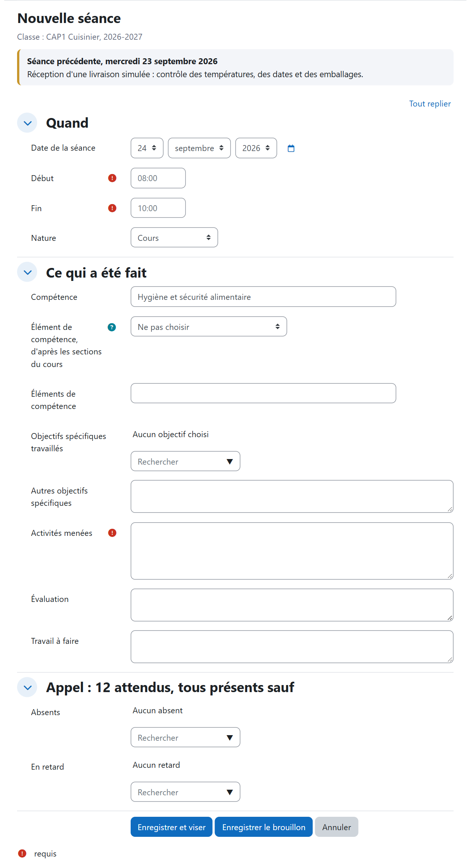Open the year dropdown showing 2026
The image size is (471, 868).
256,148
